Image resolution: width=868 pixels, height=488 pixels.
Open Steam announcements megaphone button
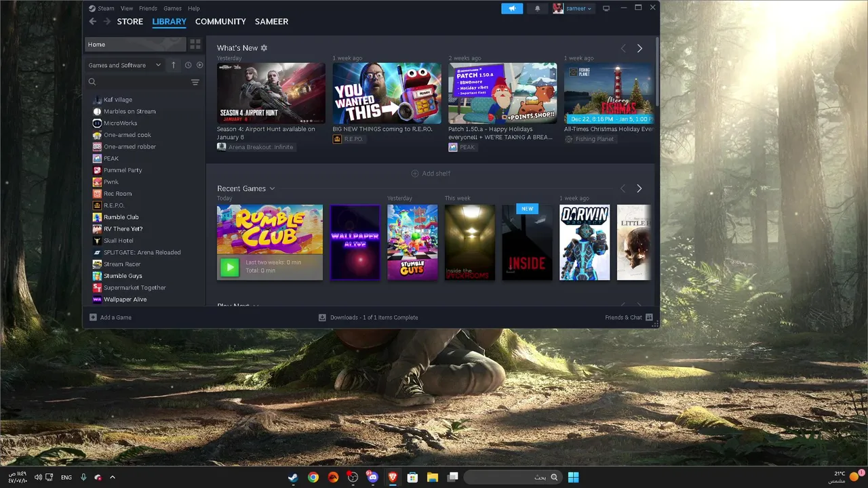pyautogui.click(x=512, y=9)
